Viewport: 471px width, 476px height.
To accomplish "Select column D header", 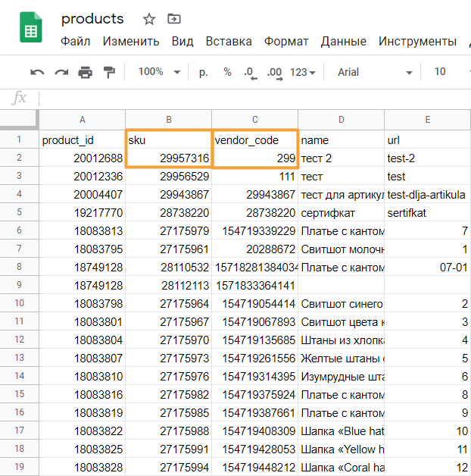I will tap(341, 119).
